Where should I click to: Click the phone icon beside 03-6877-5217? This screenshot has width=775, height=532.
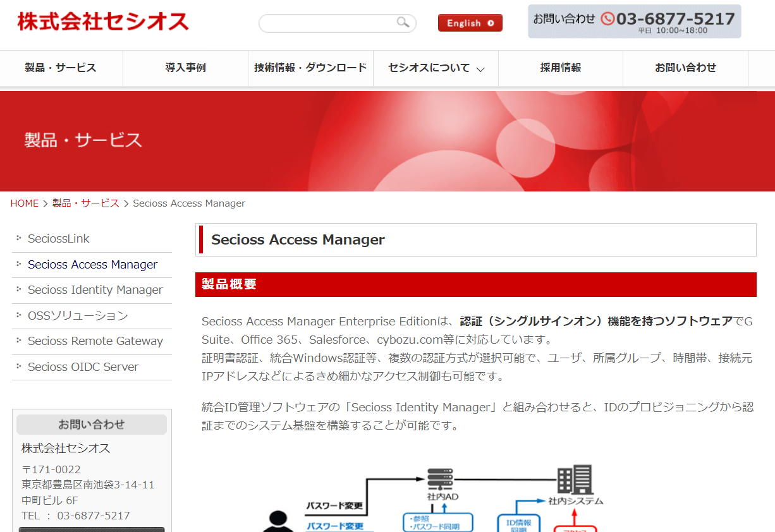coord(607,19)
